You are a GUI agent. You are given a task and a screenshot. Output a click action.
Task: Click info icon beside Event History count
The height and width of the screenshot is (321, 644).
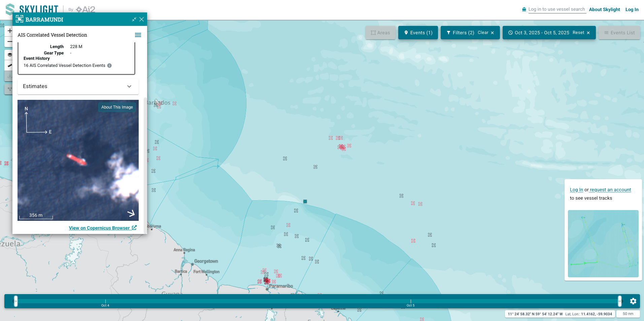[109, 66]
